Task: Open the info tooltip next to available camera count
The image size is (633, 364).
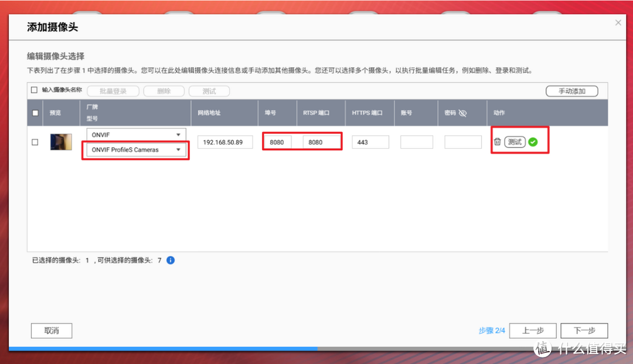Action: [x=170, y=260]
